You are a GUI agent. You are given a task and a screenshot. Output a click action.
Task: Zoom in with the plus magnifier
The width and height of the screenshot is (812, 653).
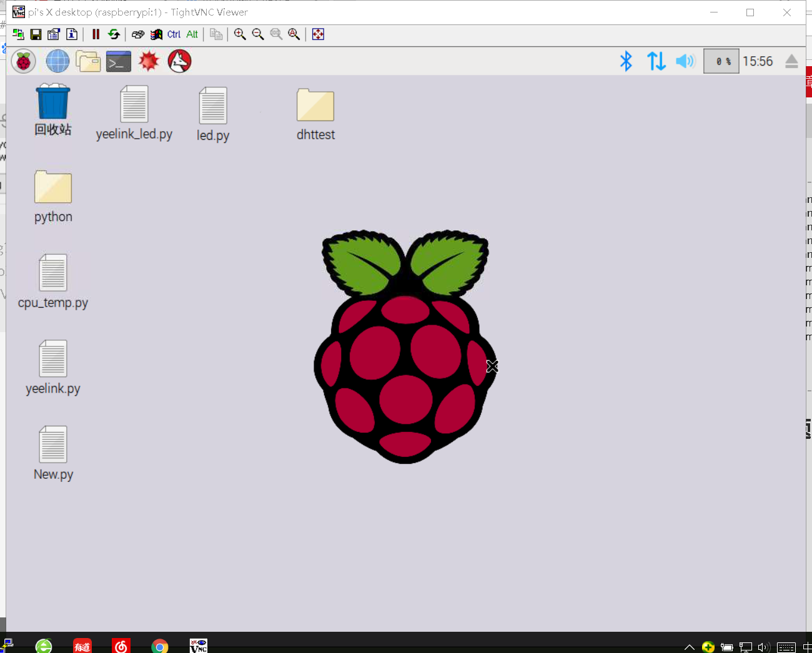(240, 34)
